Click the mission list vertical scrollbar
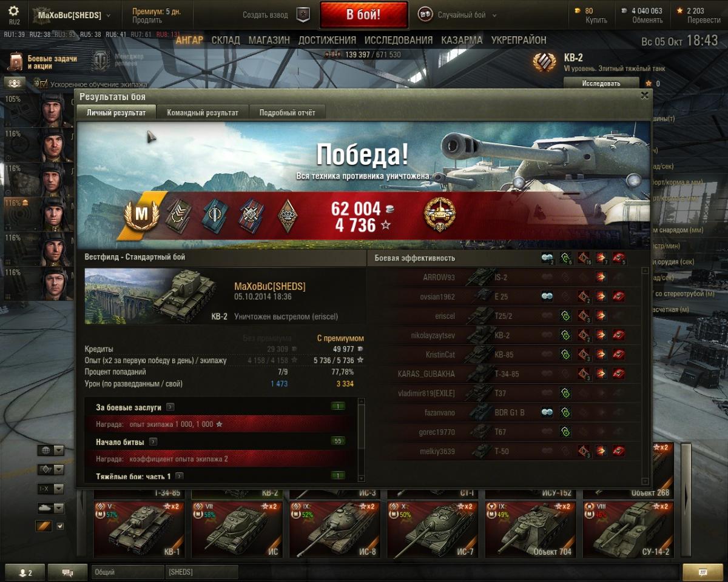The height and width of the screenshot is (582, 728). point(362,439)
